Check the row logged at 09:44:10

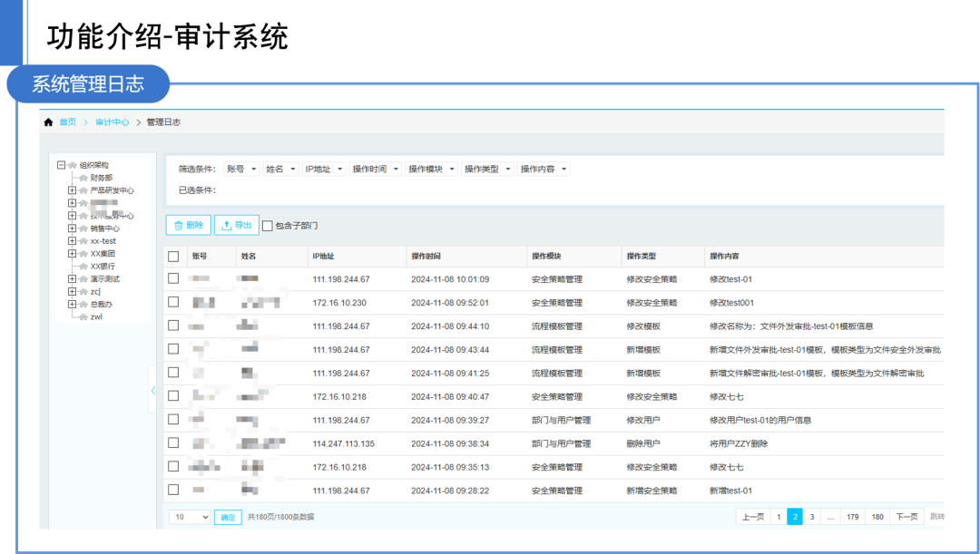click(x=173, y=326)
